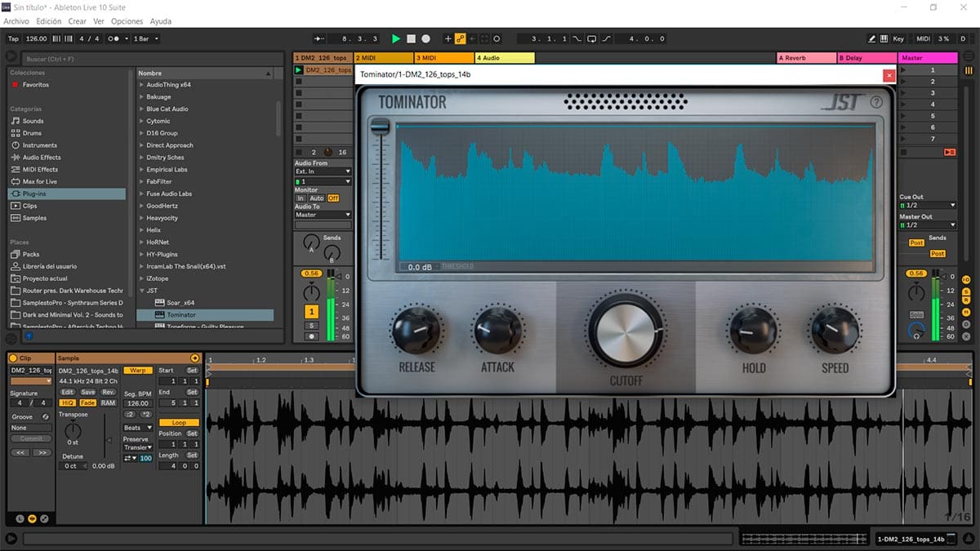Screen dimensions: 980x551
Task: Open Cue Out 1/2 dropdown
Action: point(928,205)
